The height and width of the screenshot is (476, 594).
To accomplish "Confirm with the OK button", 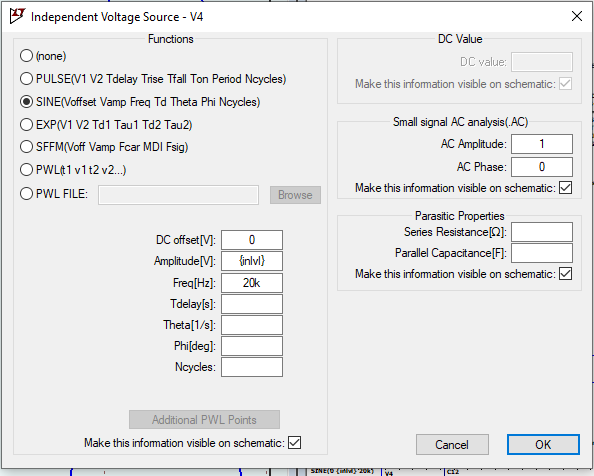I will click(543, 445).
